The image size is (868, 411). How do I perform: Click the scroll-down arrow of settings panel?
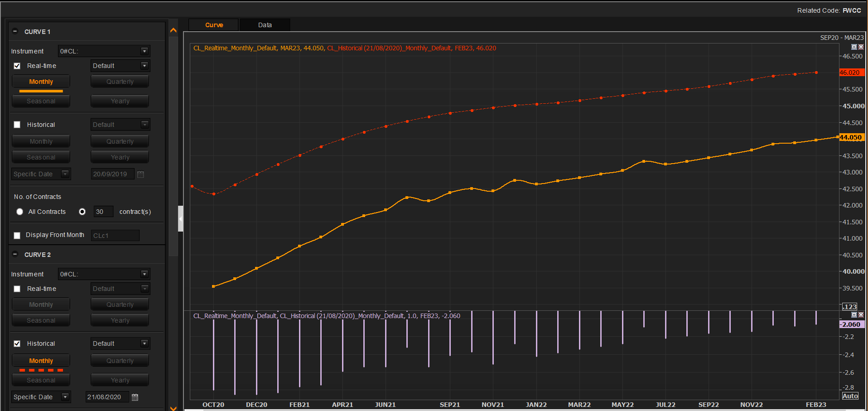pos(173,408)
